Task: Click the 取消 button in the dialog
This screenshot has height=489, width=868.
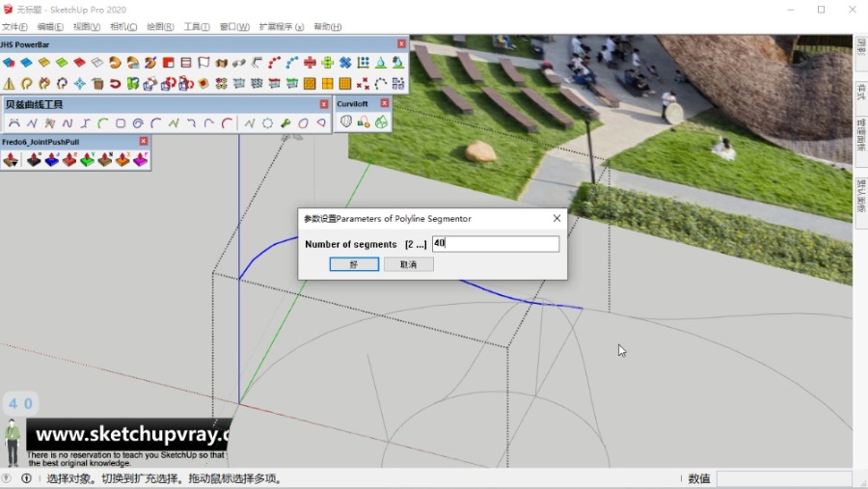Action: (x=409, y=264)
